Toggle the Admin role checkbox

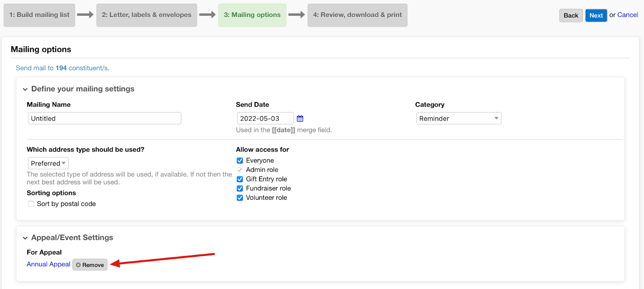click(240, 170)
